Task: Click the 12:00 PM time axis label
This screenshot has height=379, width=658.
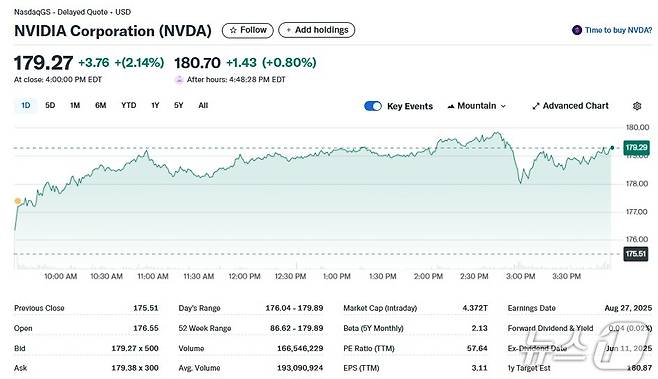Action: tap(245, 276)
